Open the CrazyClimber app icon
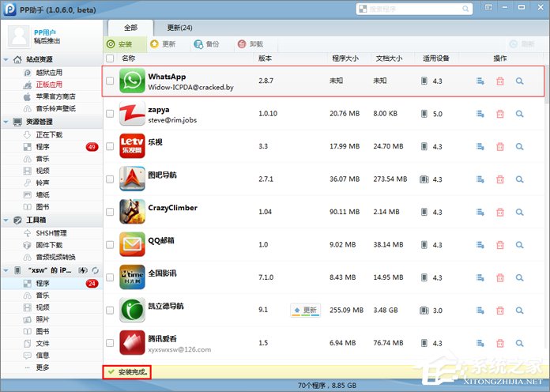The image size is (550, 392). click(x=132, y=212)
